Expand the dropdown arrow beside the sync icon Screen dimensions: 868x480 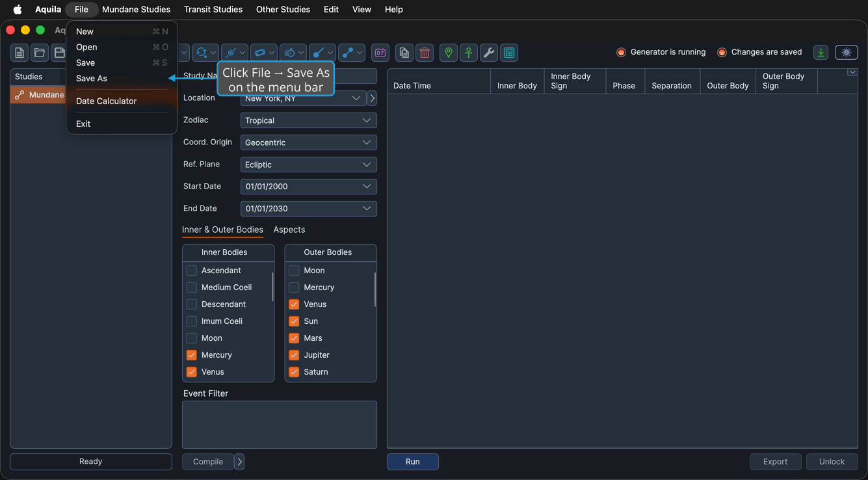pos(213,53)
